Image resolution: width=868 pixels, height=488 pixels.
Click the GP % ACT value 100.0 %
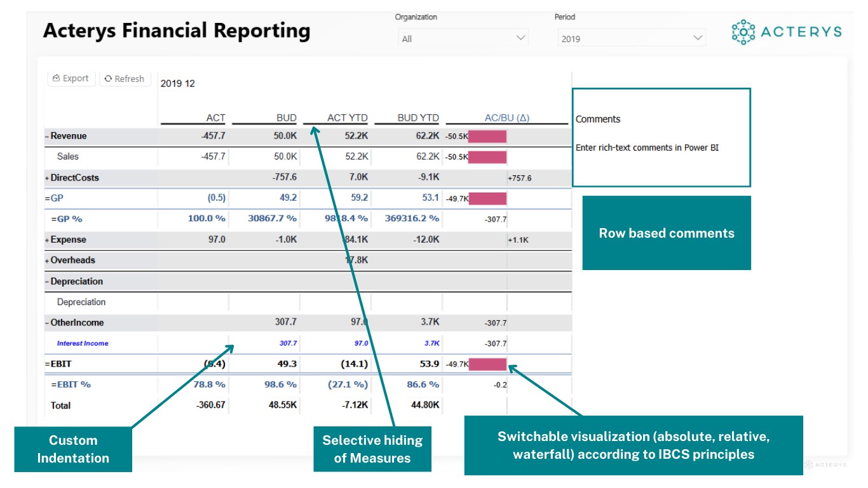click(207, 219)
